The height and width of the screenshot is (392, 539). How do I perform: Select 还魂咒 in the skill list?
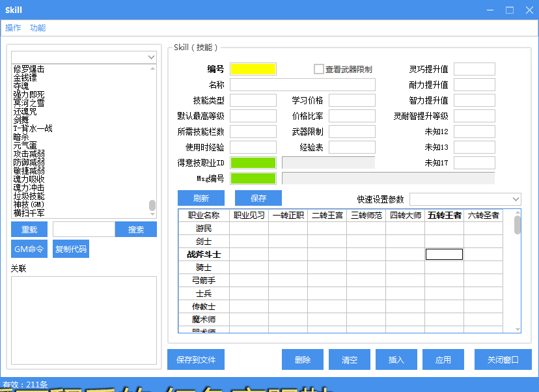click(x=25, y=111)
